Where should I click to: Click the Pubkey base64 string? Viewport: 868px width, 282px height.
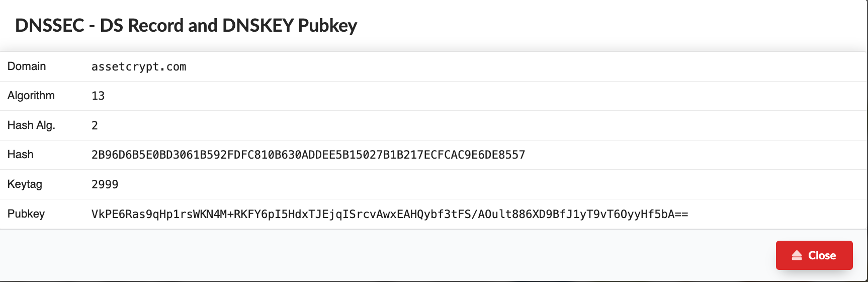click(390, 214)
